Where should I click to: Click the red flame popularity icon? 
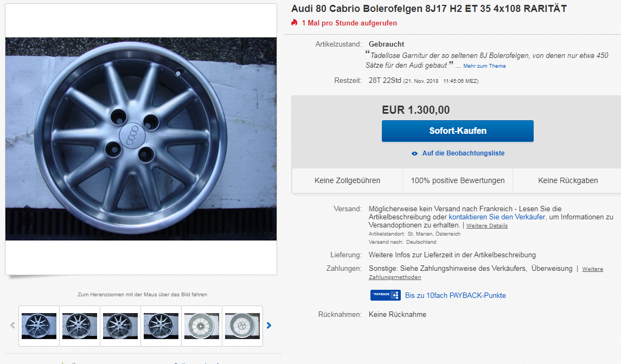point(294,23)
